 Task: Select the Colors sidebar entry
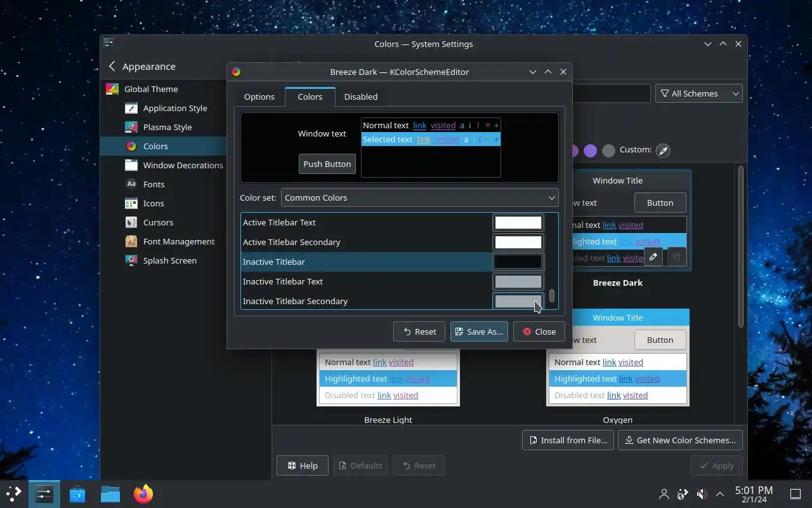pyautogui.click(x=162, y=146)
